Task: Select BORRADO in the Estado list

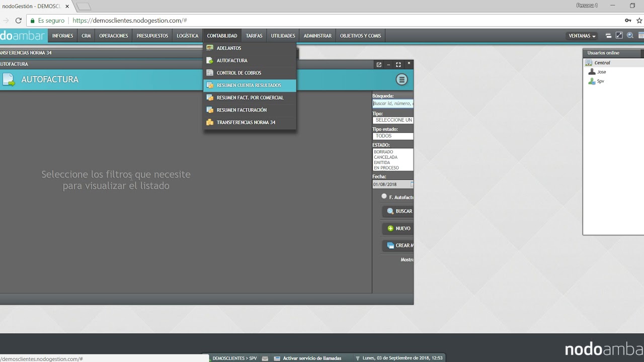Action: (x=393, y=152)
